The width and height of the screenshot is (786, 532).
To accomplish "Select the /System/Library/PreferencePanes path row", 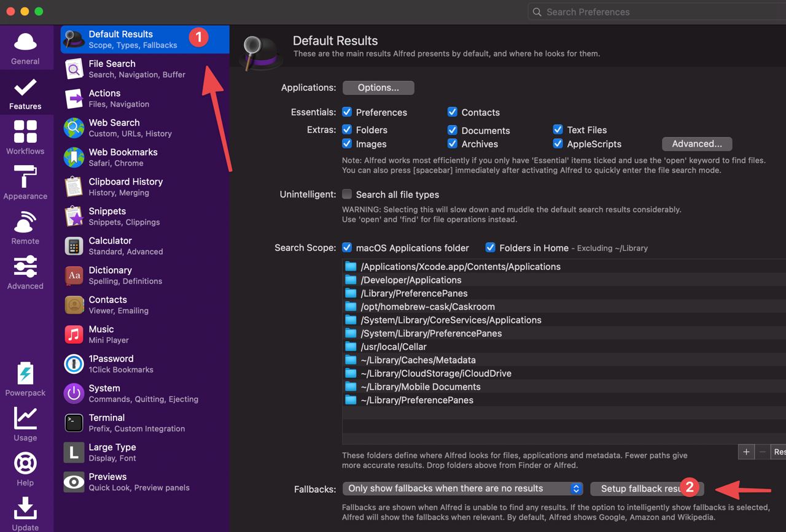I will [564, 333].
